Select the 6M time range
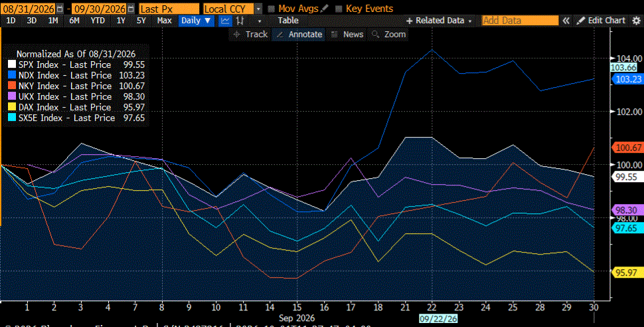This screenshot has width=644, height=327. 74,21
